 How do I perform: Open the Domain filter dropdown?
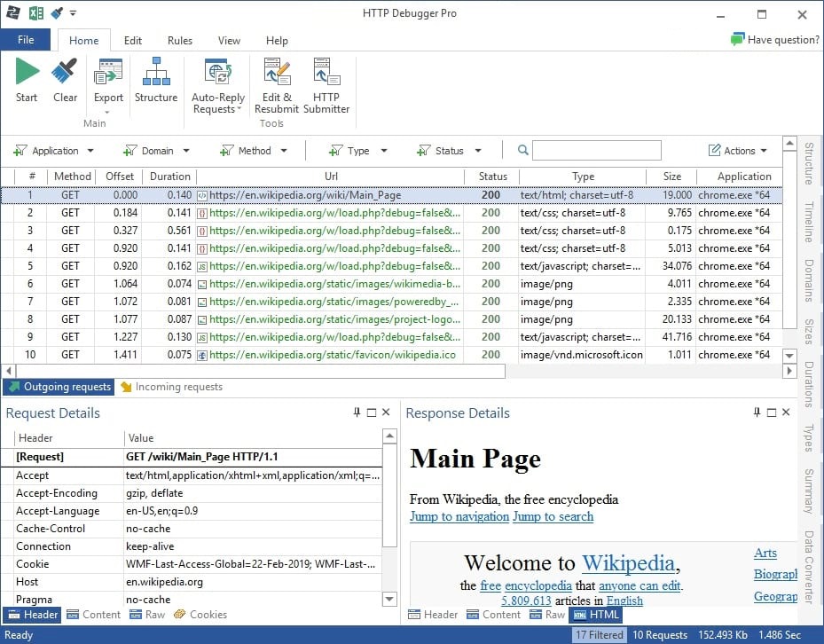pos(184,151)
